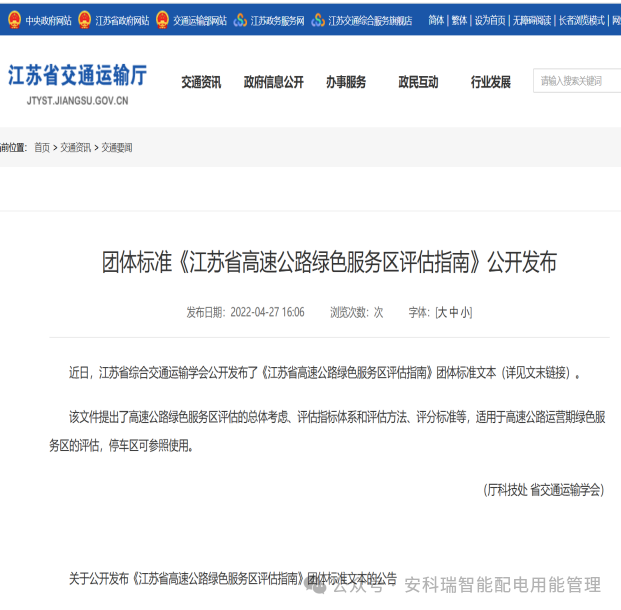
Task: Open the 中央政府网站 link
Action: pyautogui.click(x=49, y=21)
